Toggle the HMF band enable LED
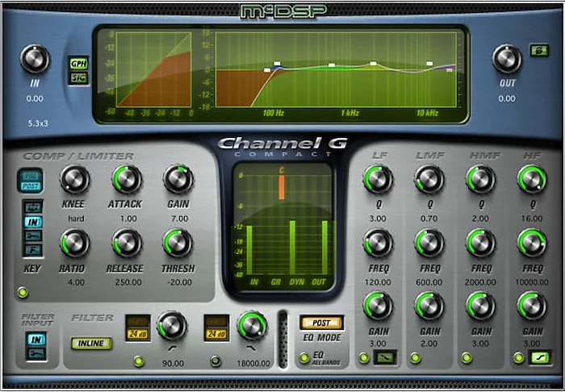Image resolution: width=565 pixels, height=392 pixels. (467, 358)
